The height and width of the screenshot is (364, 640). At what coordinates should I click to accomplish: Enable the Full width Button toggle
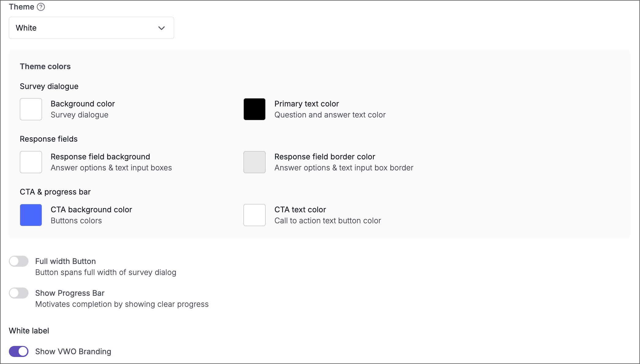click(19, 261)
